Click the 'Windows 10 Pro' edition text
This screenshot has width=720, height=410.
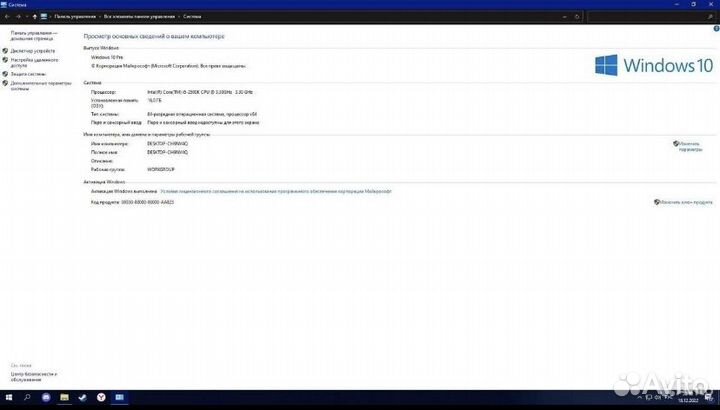(x=107, y=57)
